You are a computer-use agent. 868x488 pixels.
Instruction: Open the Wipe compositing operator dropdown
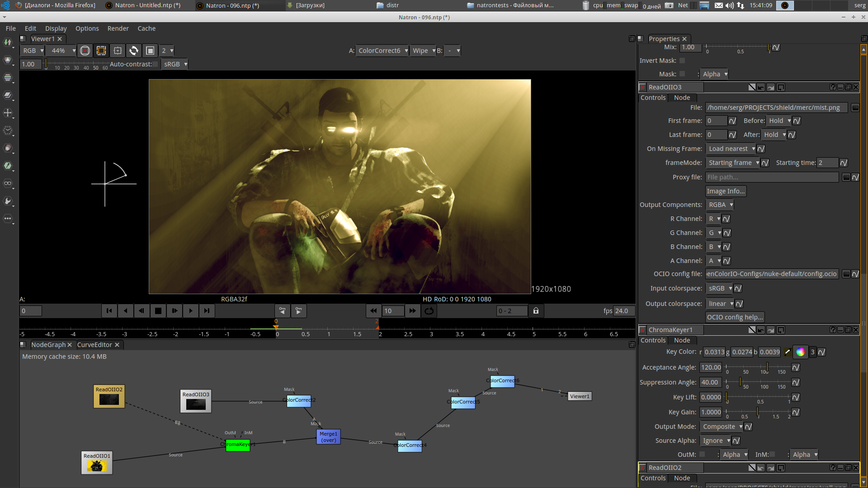(x=423, y=51)
